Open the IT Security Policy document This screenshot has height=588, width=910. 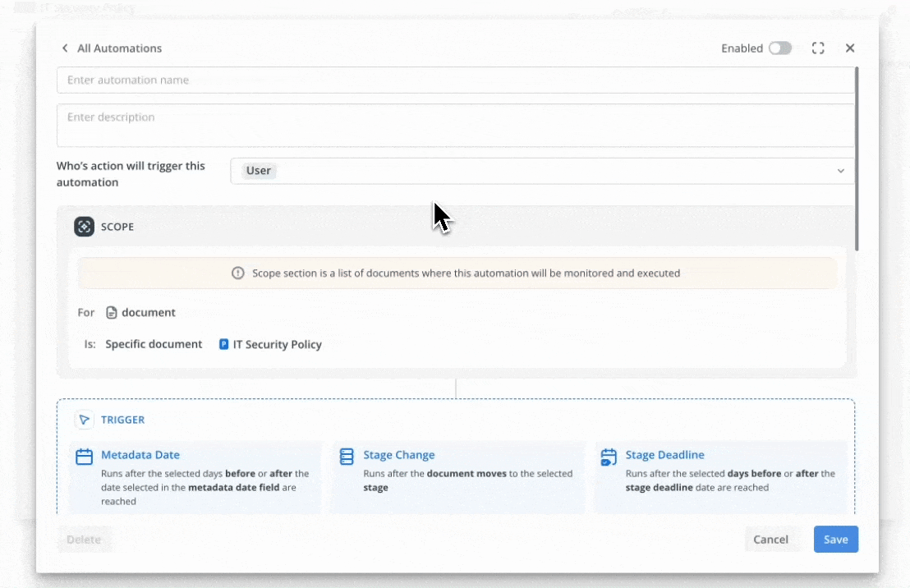(277, 345)
